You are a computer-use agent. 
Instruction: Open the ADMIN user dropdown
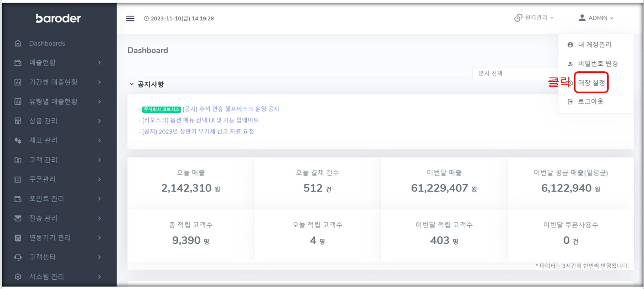pyautogui.click(x=596, y=18)
